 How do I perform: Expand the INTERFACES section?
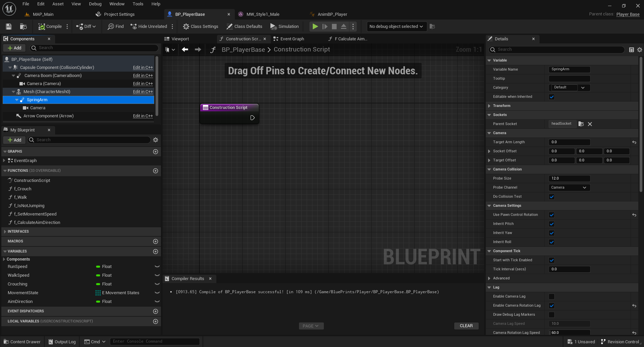[x=5, y=232]
